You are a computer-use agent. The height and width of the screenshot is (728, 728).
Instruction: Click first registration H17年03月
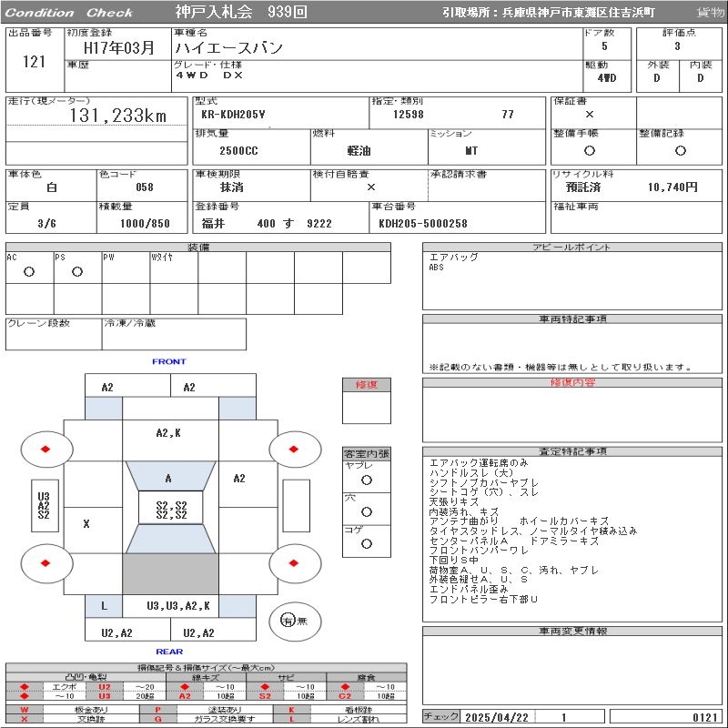tap(118, 47)
